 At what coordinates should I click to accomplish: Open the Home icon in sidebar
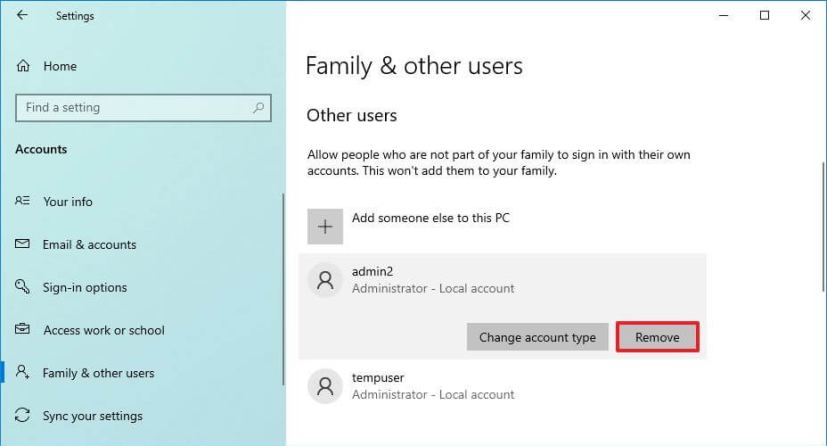23,66
